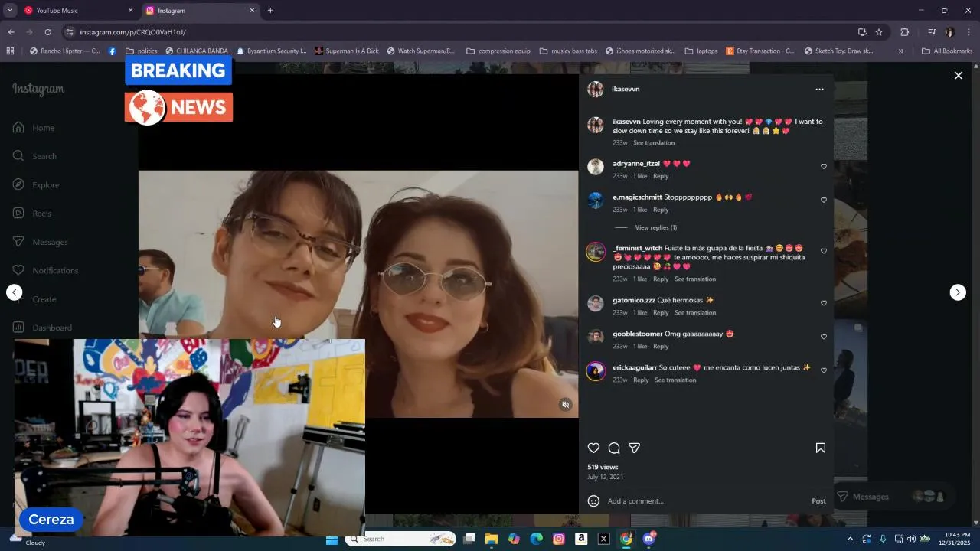Image resolution: width=980 pixels, height=551 pixels.
Task: Open CHILANGA BANDA bookmark
Action: point(197,51)
